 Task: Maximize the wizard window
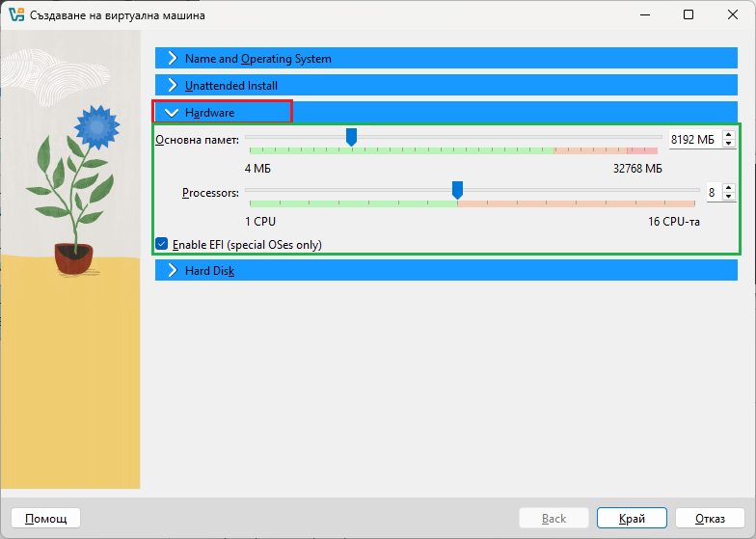(688, 15)
